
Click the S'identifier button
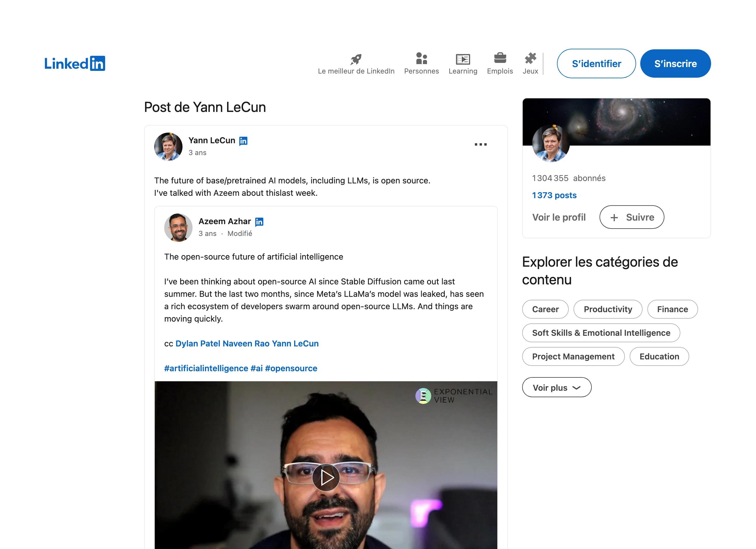tap(596, 64)
